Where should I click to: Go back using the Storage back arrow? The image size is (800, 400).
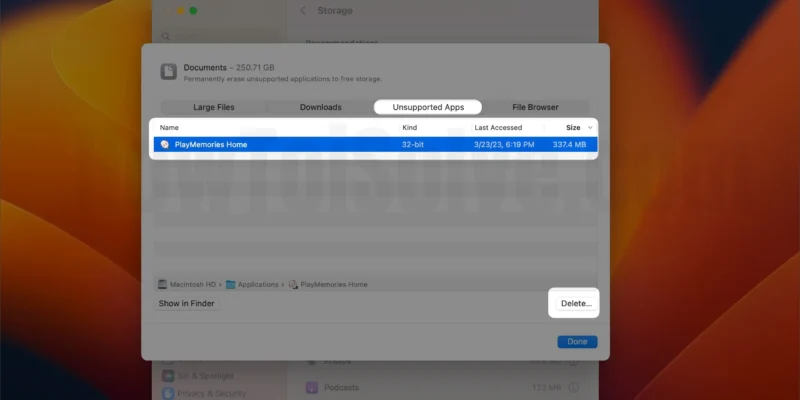(303, 11)
